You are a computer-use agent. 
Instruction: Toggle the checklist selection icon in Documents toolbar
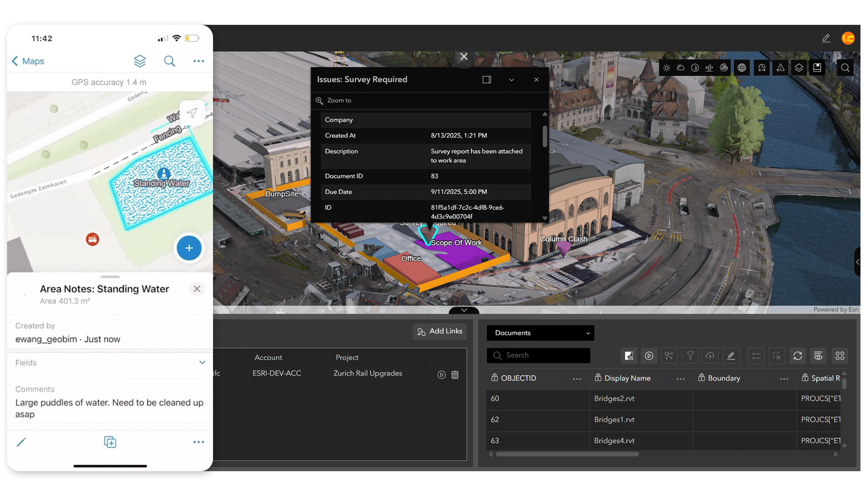[x=756, y=356]
